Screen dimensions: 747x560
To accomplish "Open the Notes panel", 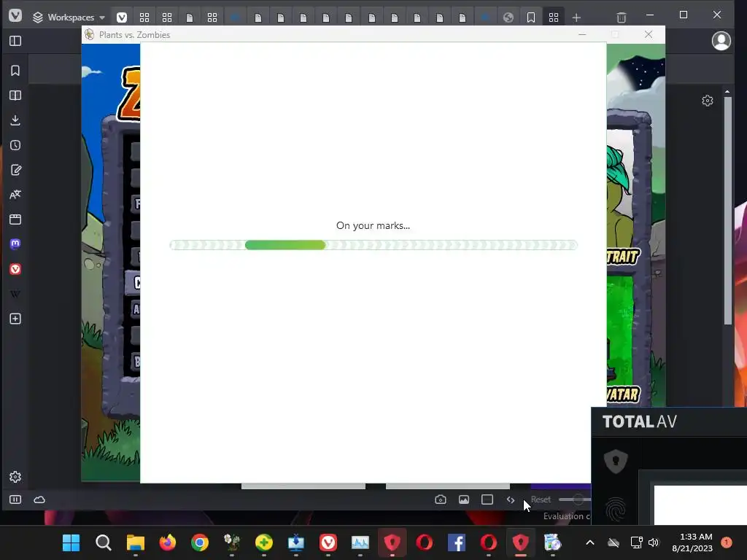I will [15, 170].
